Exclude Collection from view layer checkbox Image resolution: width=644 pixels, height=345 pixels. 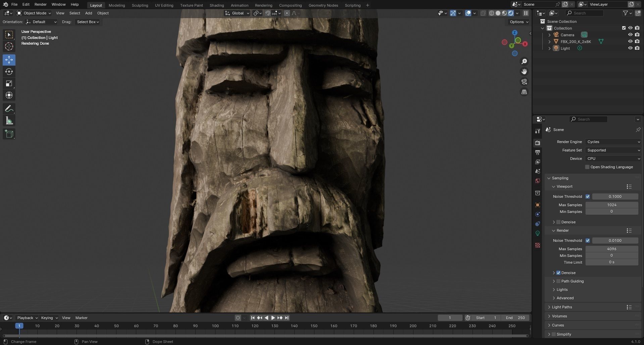(x=624, y=28)
